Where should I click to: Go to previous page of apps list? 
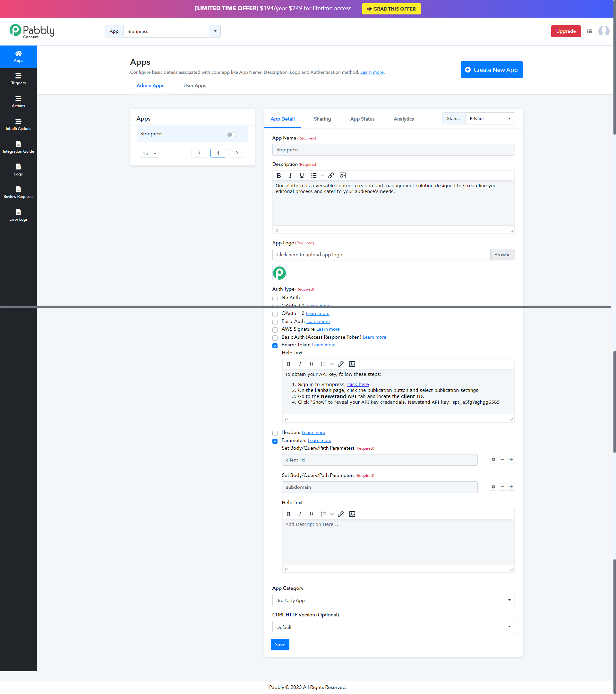[199, 153]
